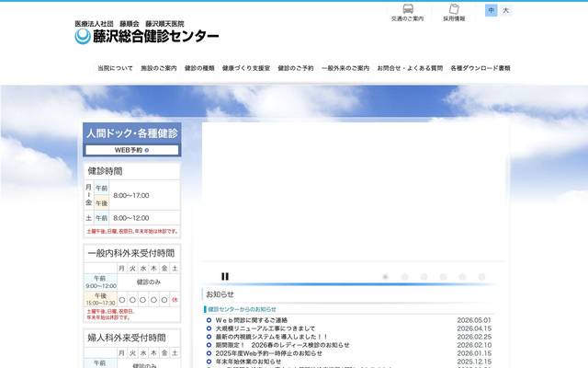This screenshot has height=368, width=588.
Task: Open the 健康づくり支援室 menu
Action: tap(246, 68)
